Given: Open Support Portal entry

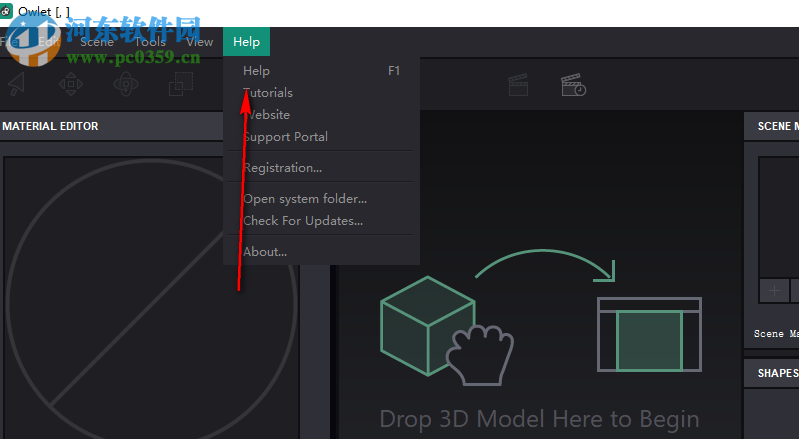Looking at the screenshot, I should (321, 136).
